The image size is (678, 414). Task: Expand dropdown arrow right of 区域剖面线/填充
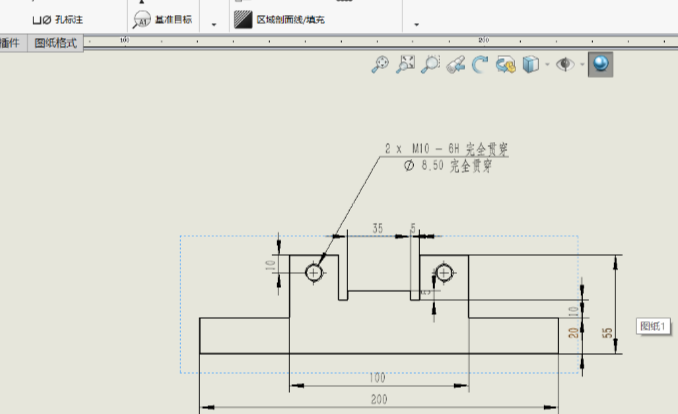(416, 24)
